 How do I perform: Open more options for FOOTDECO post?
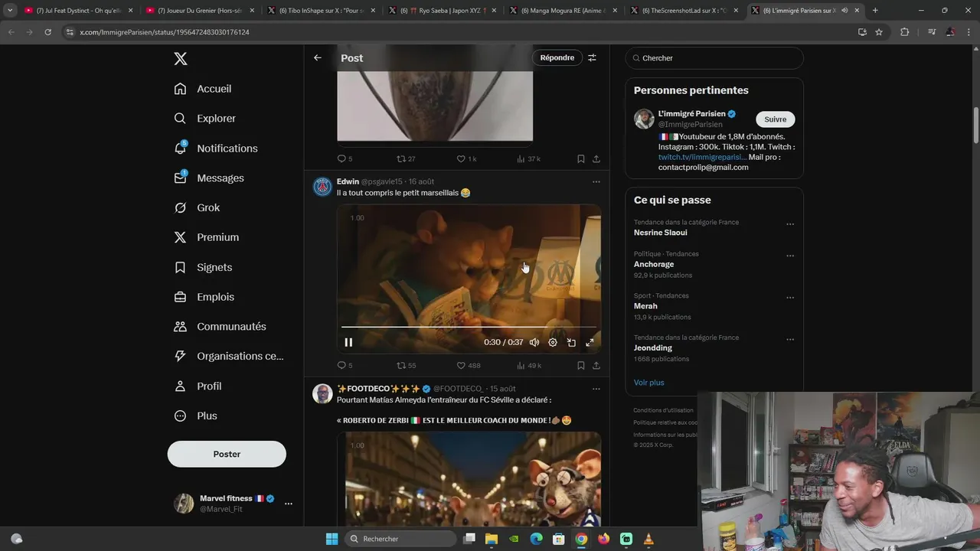pos(596,389)
